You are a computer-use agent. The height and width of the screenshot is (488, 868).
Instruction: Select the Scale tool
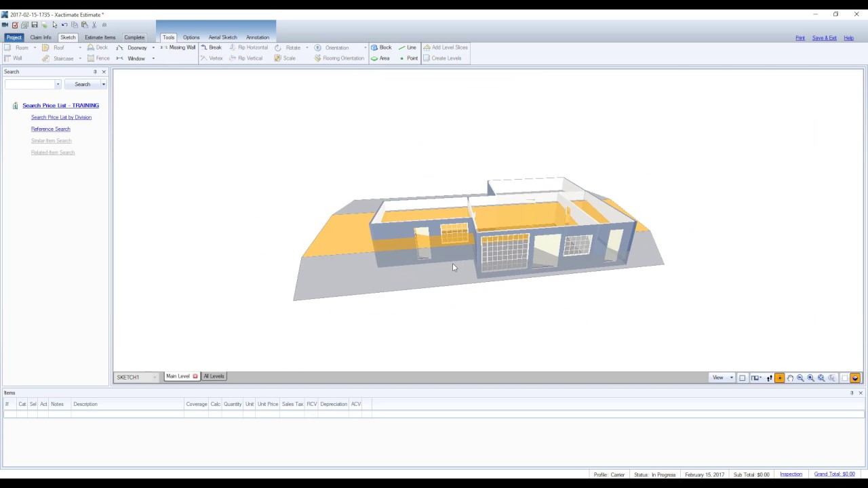coord(285,58)
